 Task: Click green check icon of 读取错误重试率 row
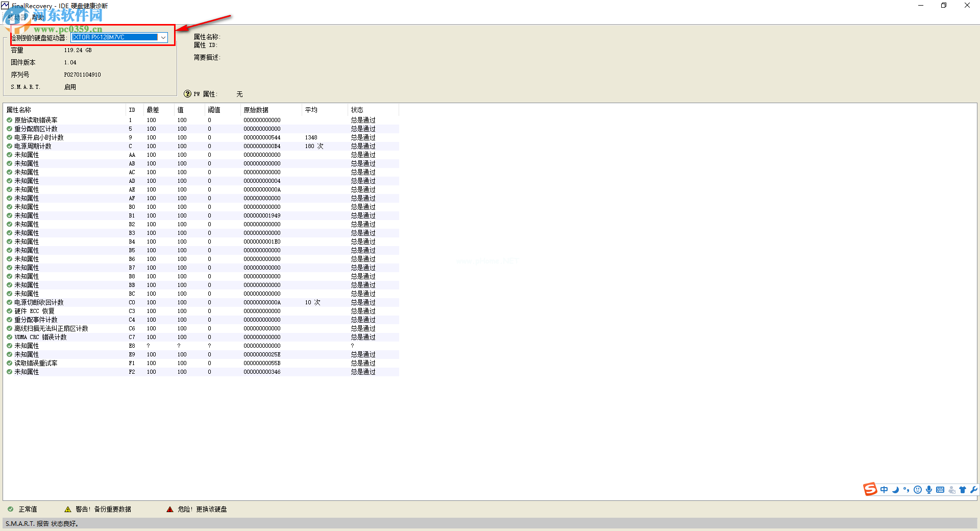click(x=9, y=364)
